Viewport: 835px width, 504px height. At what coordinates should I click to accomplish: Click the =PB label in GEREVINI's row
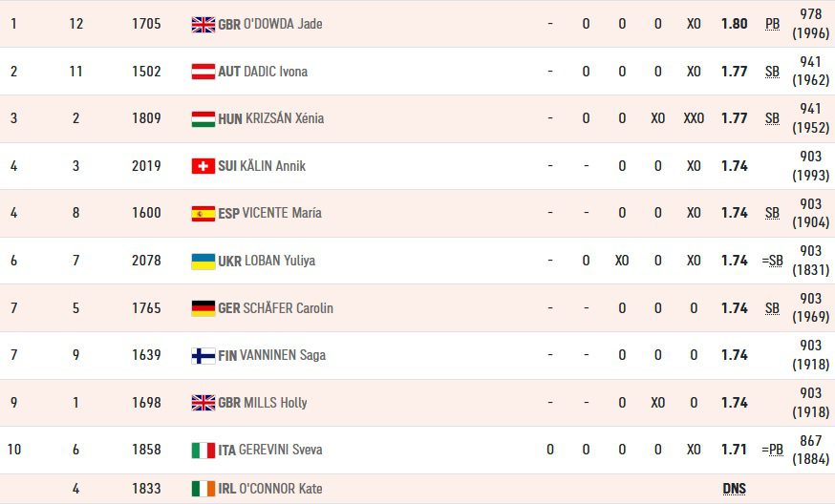pyautogui.click(x=773, y=451)
